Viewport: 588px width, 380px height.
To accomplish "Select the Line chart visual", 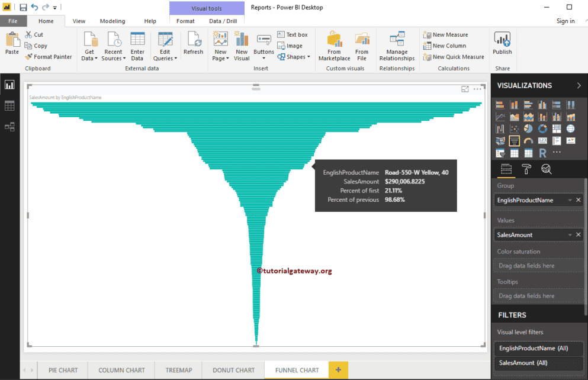I will (x=500, y=117).
